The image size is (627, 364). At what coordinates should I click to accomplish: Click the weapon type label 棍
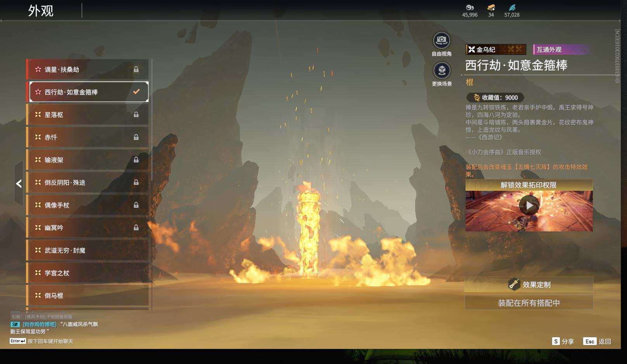pos(469,82)
